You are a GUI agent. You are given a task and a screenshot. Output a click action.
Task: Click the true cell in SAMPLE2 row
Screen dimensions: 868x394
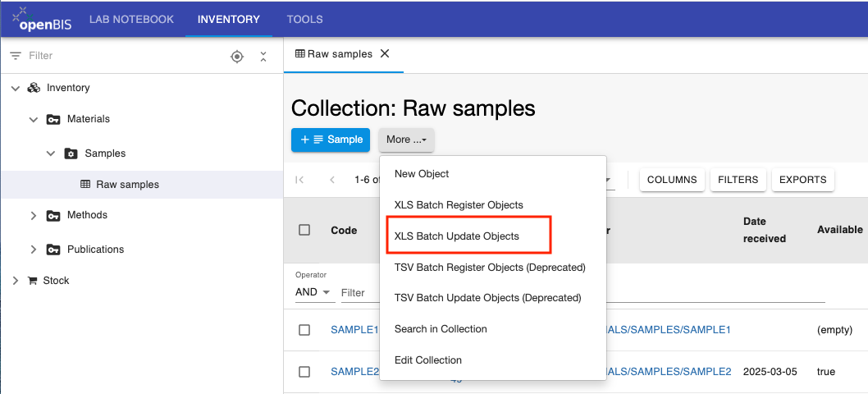[826, 372]
